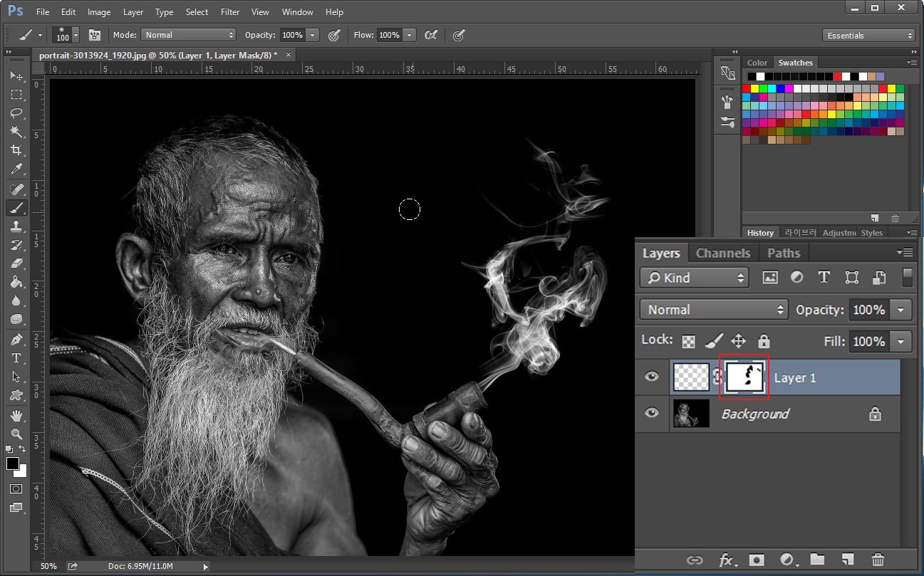Viewport: 924px width, 576px height.
Task: Hide the Layer 1 visibility eye
Action: tap(652, 377)
